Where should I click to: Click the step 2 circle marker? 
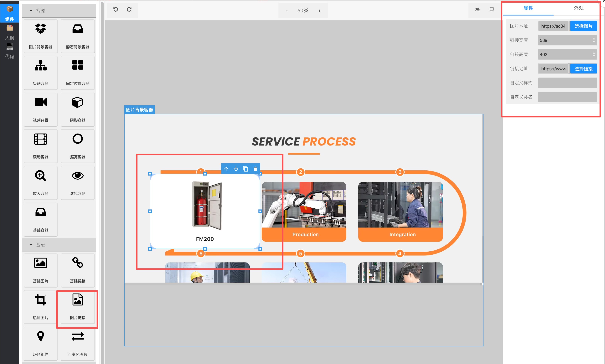(x=301, y=172)
